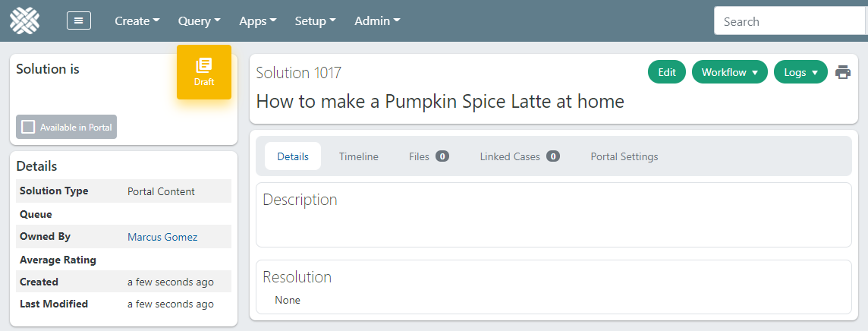Open the Portal Settings tab
Image resolution: width=868 pixels, height=331 pixels.
click(x=624, y=156)
